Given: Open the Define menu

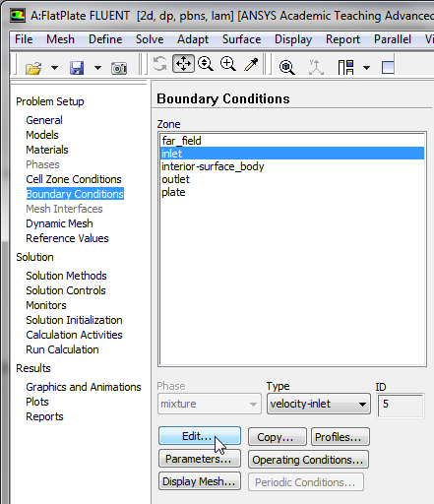Looking at the screenshot, I should click(x=105, y=39).
